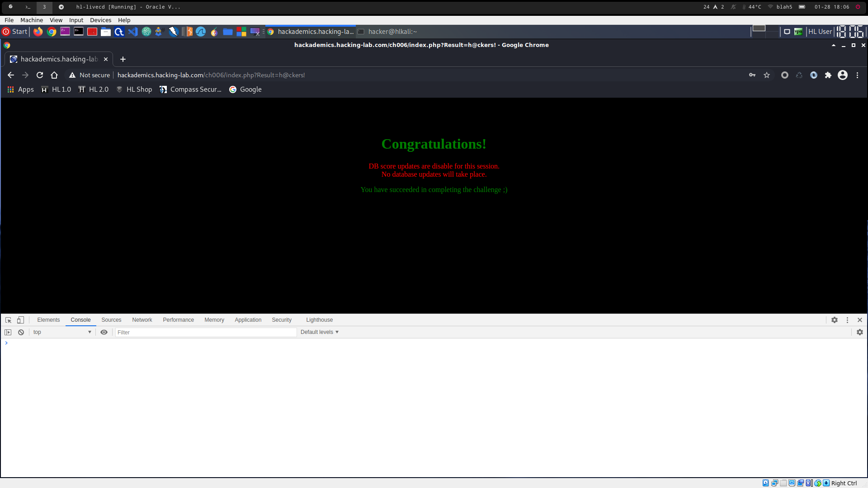Open the Devices menu in VirtualBox
Viewport: 868px width, 488px height.
[100, 20]
